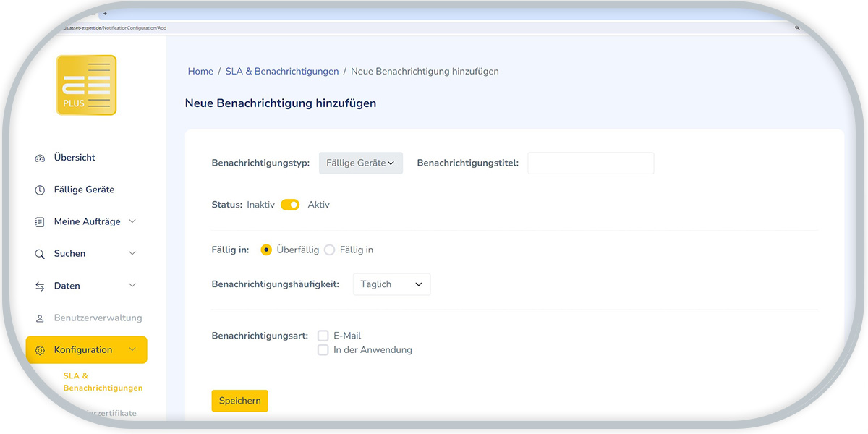Click the gear icon on Konfiguration
The image size is (868, 434).
click(41, 349)
